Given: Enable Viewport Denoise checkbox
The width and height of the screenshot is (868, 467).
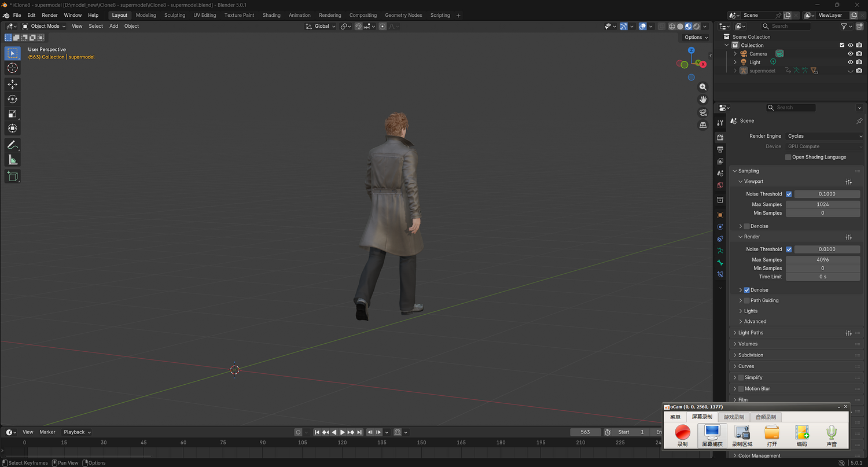Looking at the screenshot, I should point(746,226).
